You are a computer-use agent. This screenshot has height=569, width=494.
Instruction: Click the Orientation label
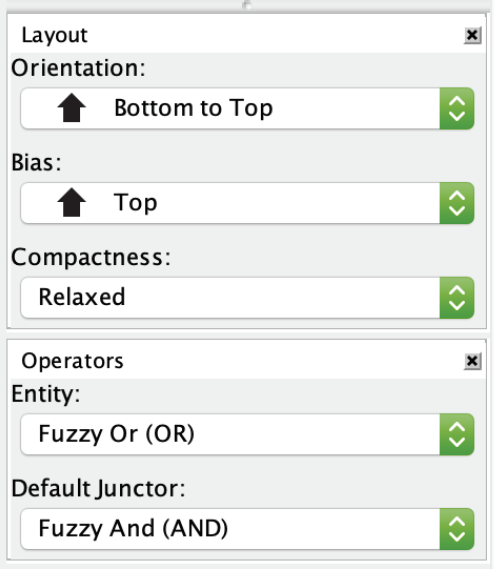[x=78, y=68]
